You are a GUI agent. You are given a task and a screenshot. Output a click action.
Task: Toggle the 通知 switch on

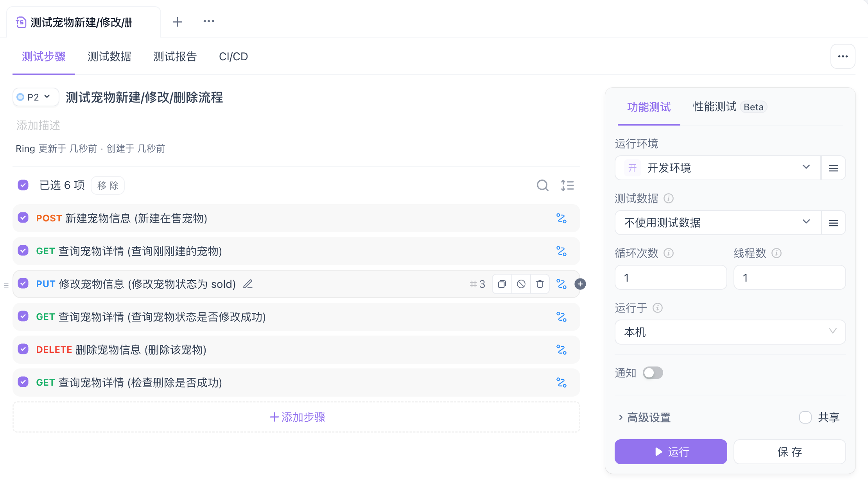[652, 373]
